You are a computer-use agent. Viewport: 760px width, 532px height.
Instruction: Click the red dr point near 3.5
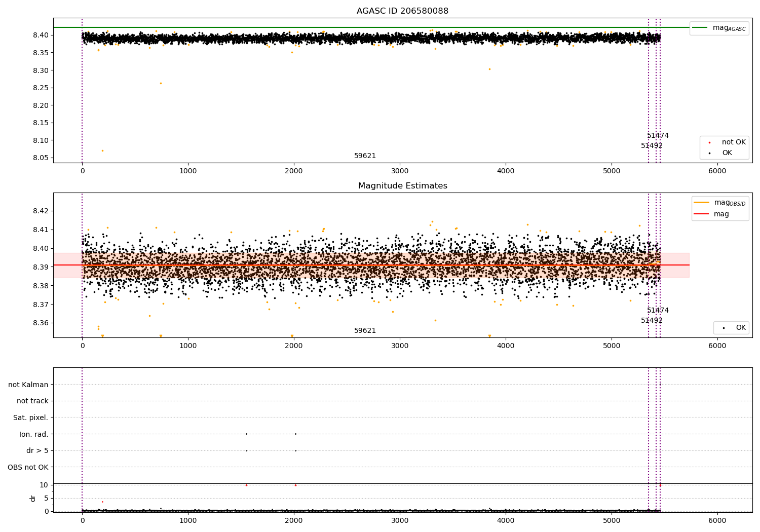102,502
